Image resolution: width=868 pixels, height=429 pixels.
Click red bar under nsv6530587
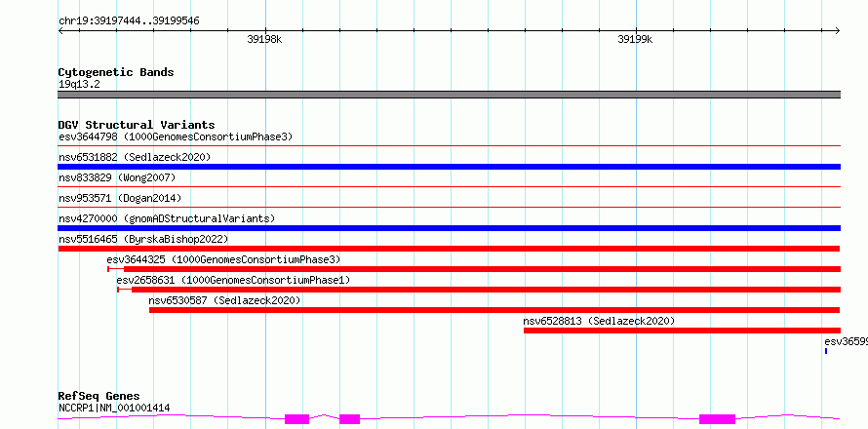pos(494,310)
